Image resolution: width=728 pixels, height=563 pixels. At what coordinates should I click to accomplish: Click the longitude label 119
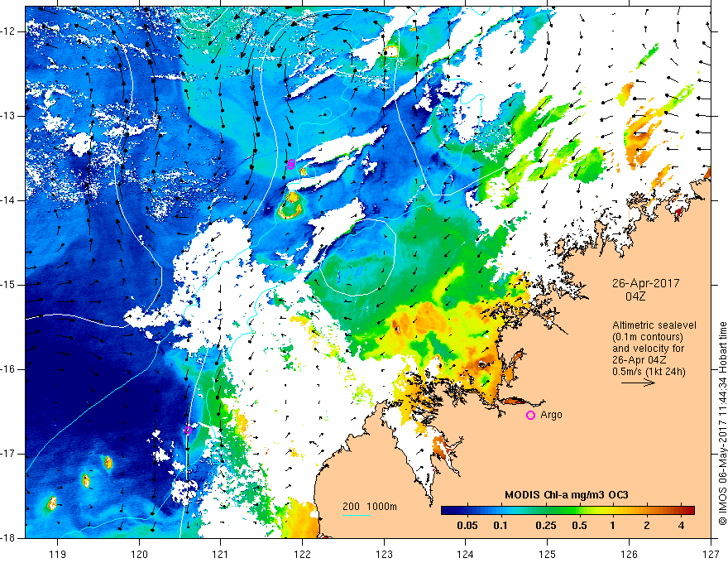click(58, 554)
